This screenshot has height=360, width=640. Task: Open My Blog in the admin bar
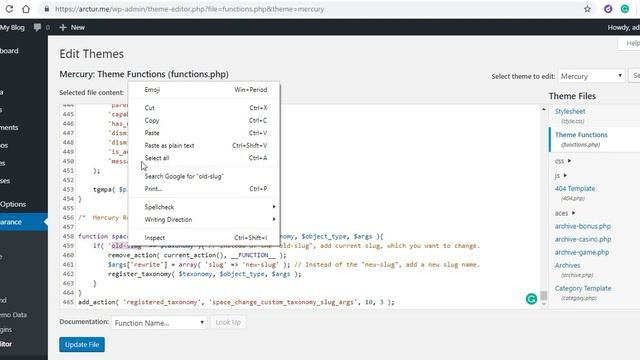pos(12,27)
